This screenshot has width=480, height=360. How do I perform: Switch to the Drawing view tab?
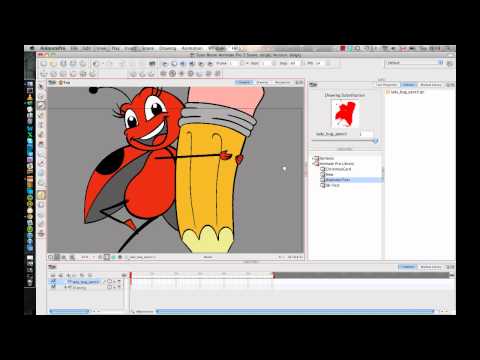[x=262, y=82]
